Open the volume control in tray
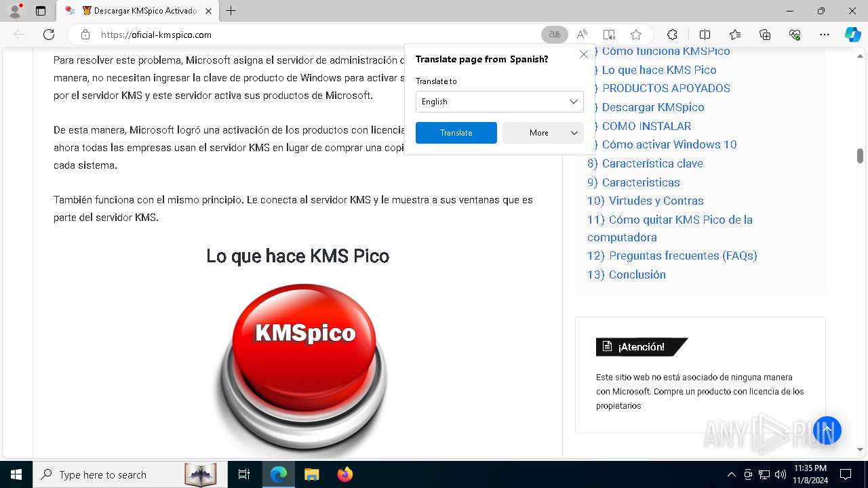This screenshot has width=868, height=488. click(781, 474)
